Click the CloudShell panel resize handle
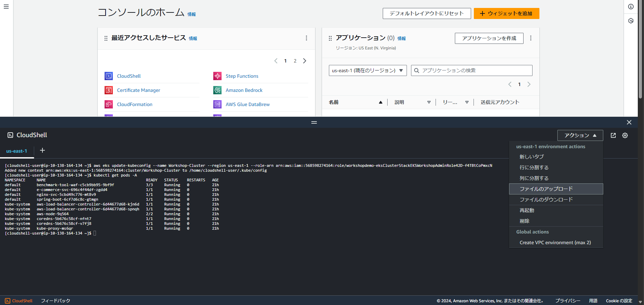 (x=314, y=122)
